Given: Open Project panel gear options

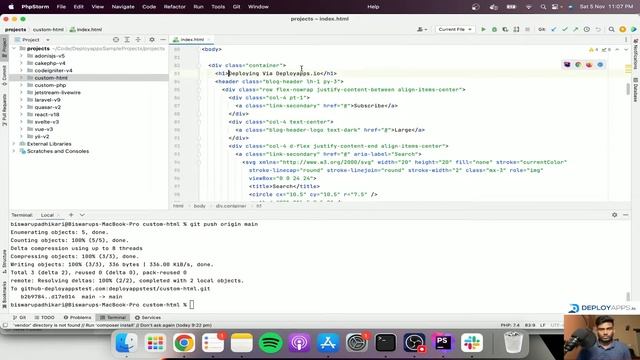Looking at the screenshot, I should point(152,40).
